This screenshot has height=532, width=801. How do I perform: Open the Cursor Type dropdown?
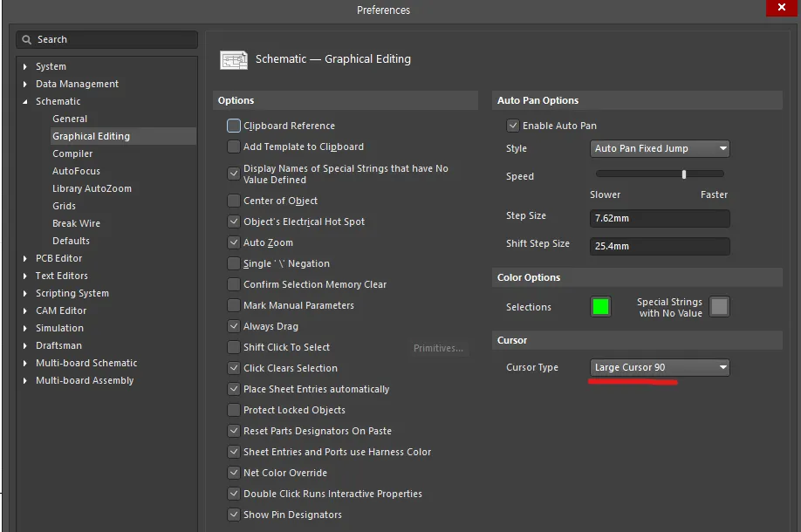[x=660, y=368]
